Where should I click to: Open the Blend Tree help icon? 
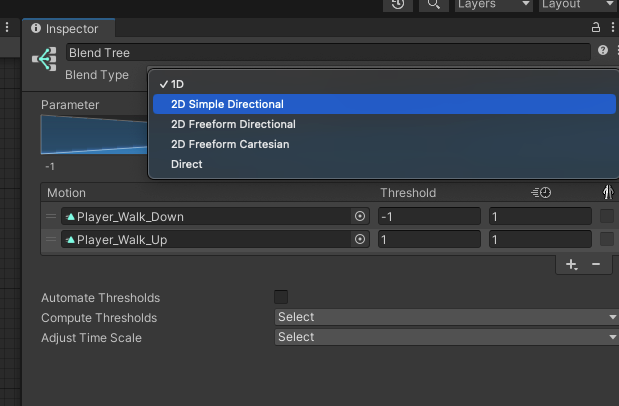tap(603, 51)
